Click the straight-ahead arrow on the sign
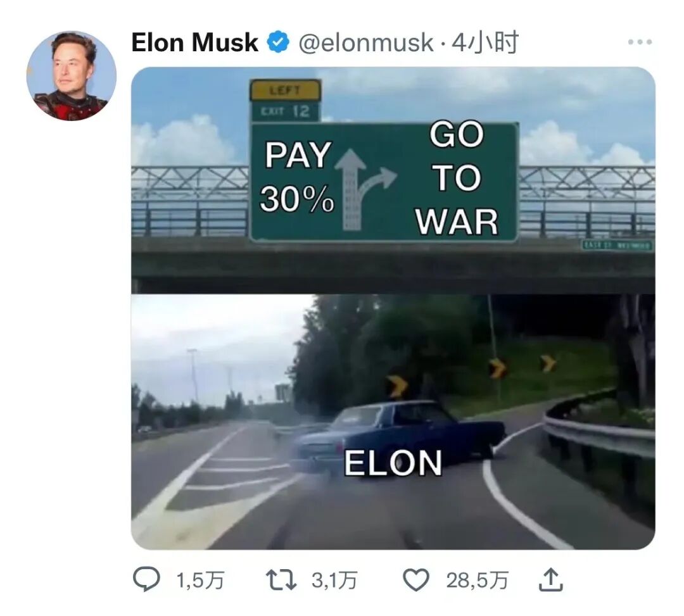684x616 pixels. 350,189
